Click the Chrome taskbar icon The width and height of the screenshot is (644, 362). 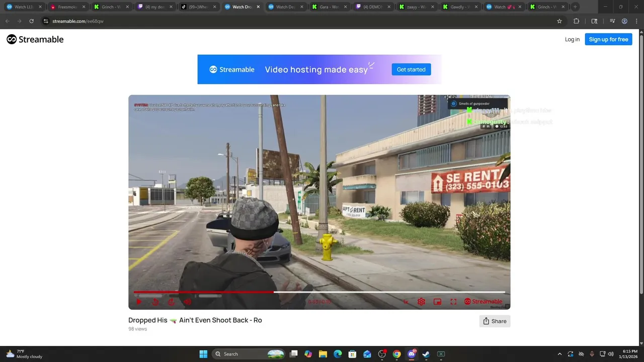click(x=396, y=354)
